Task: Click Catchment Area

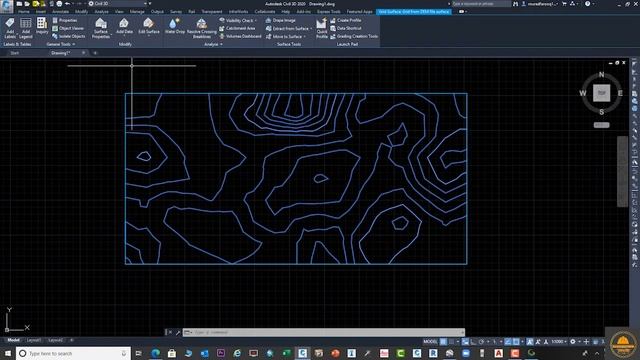Action: click(x=237, y=28)
